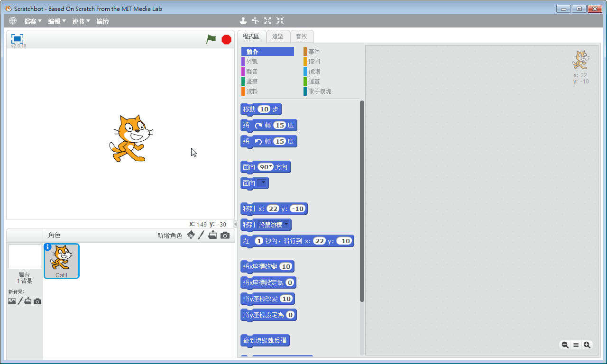Click the red stop sign button

point(227,39)
